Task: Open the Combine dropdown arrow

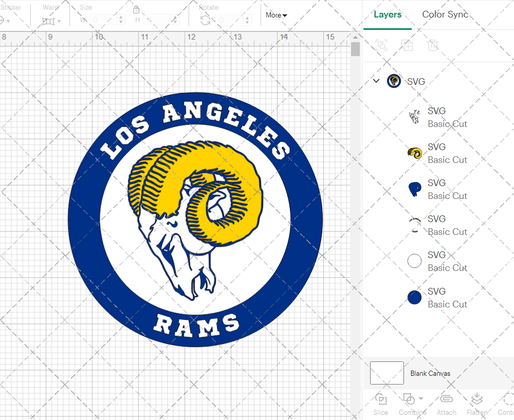Action: (x=421, y=399)
